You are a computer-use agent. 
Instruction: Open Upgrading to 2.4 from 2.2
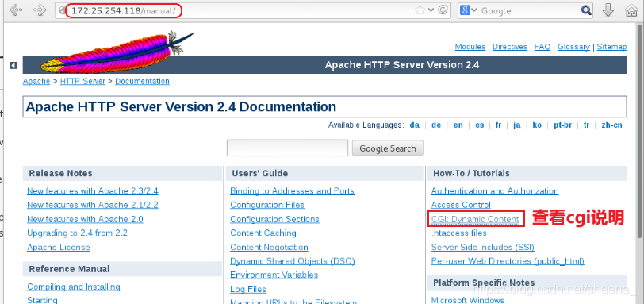click(77, 233)
